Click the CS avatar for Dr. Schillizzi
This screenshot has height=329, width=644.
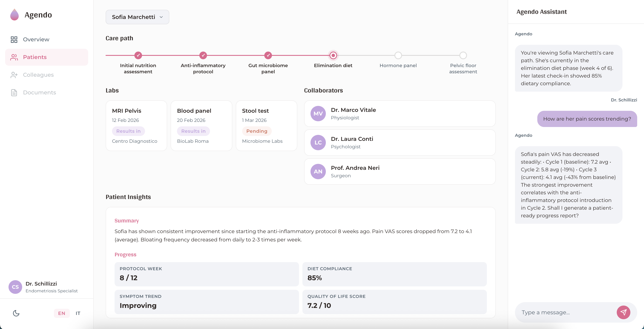click(x=15, y=287)
